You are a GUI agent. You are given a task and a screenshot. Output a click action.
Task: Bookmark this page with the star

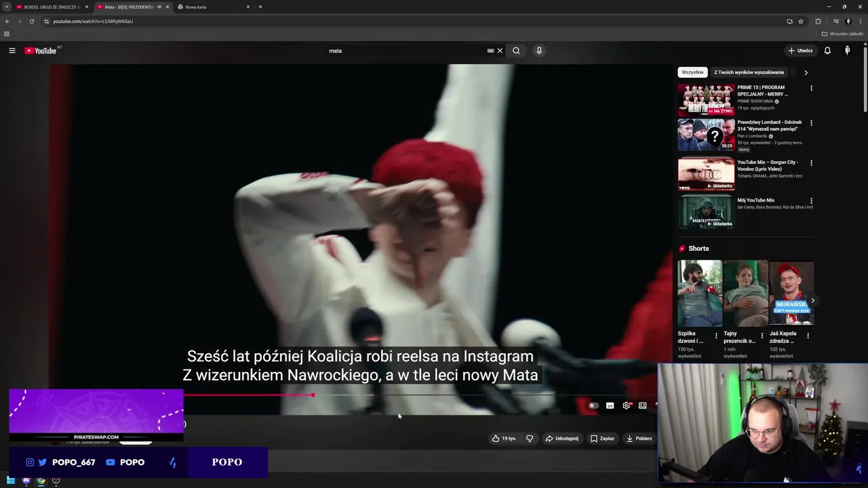[x=801, y=21]
